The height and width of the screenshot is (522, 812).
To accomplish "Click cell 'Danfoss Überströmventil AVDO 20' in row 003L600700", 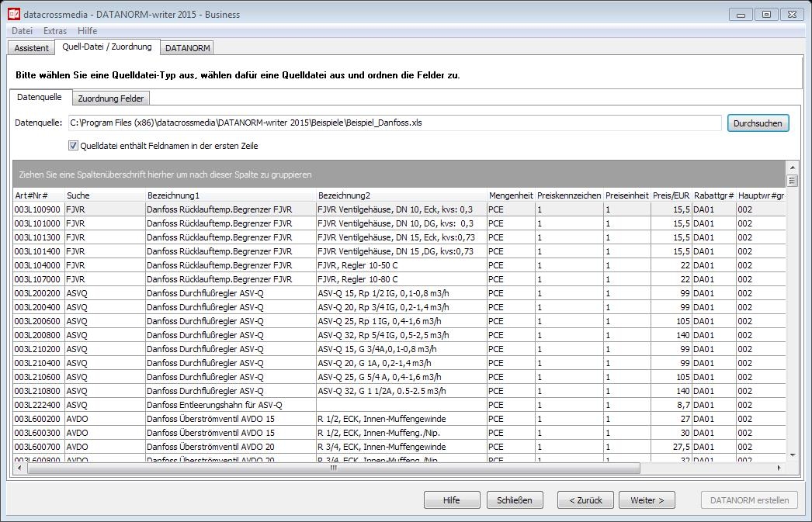I will click(231, 447).
